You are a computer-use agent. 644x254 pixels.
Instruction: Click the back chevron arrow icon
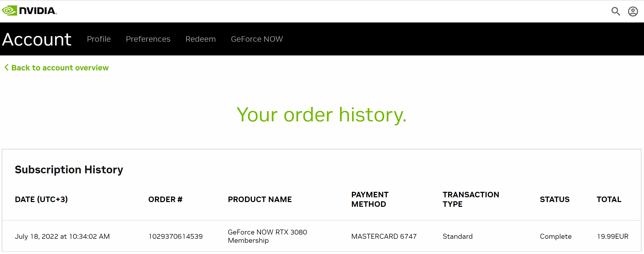7,67
